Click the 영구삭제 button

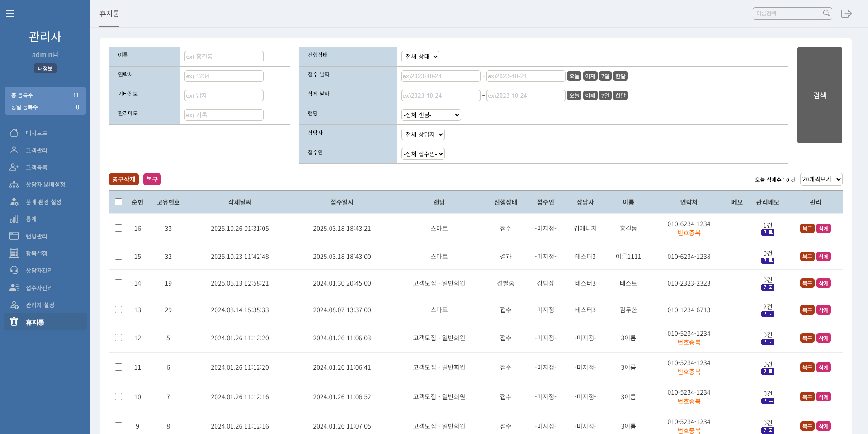[x=123, y=179]
